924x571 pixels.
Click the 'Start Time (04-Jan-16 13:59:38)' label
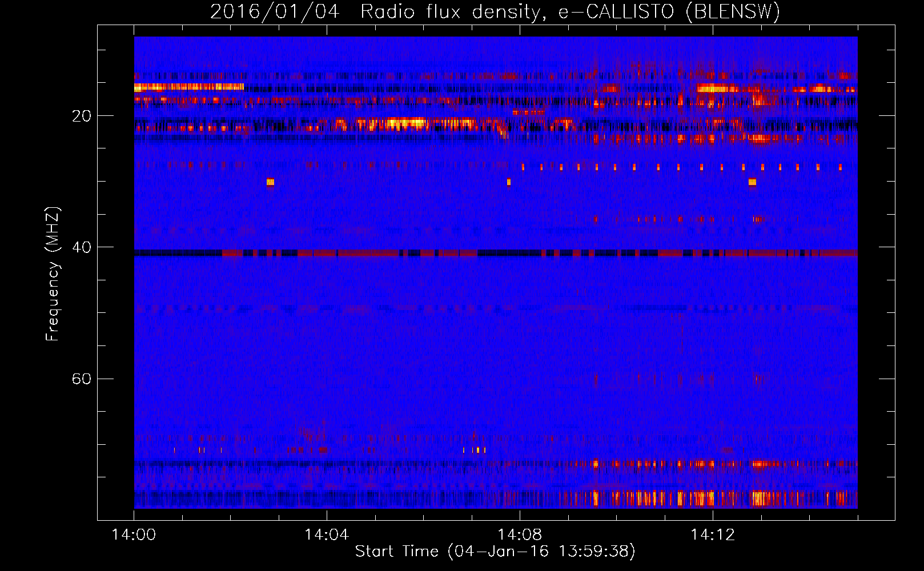tap(495, 552)
